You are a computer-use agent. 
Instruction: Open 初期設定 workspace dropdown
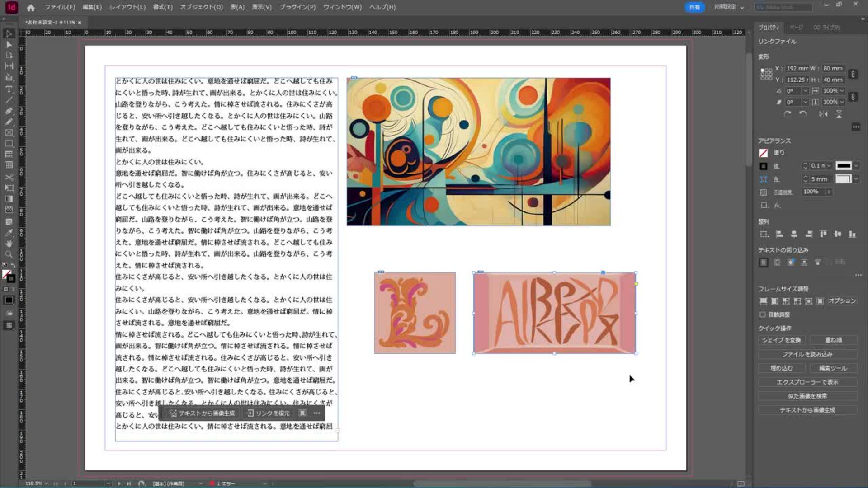[729, 7]
